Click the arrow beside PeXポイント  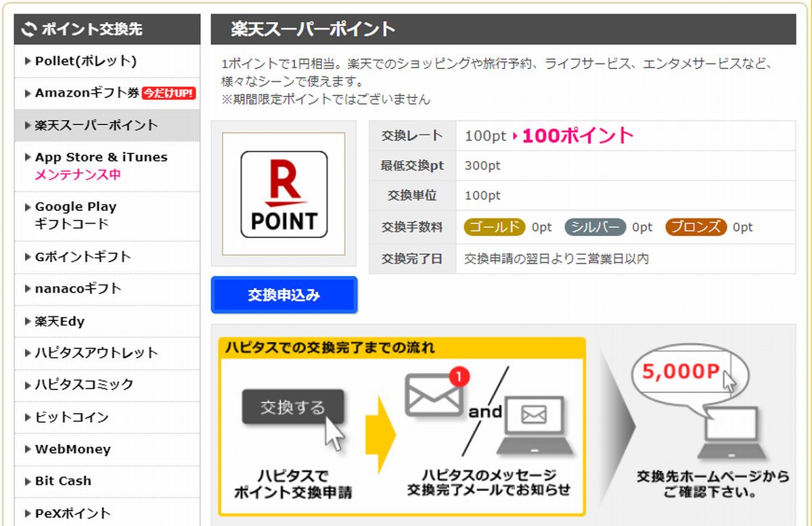click(x=28, y=513)
